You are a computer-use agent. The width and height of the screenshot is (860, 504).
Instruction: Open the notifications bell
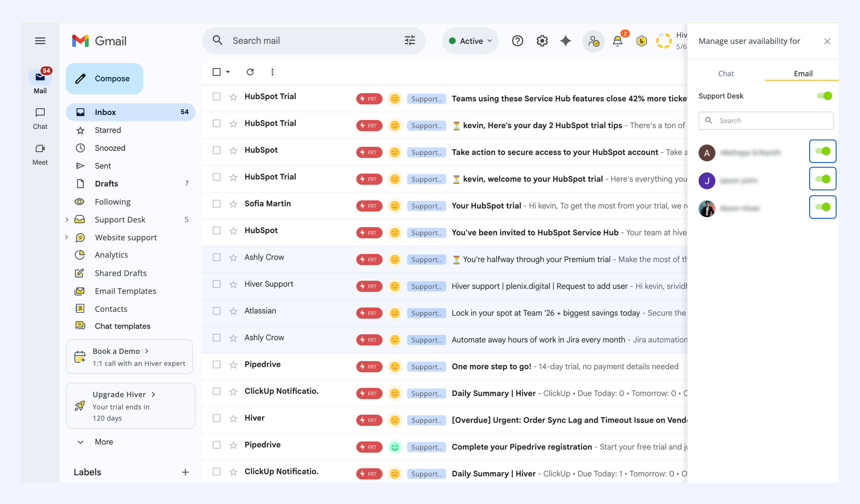coord(617,41)
